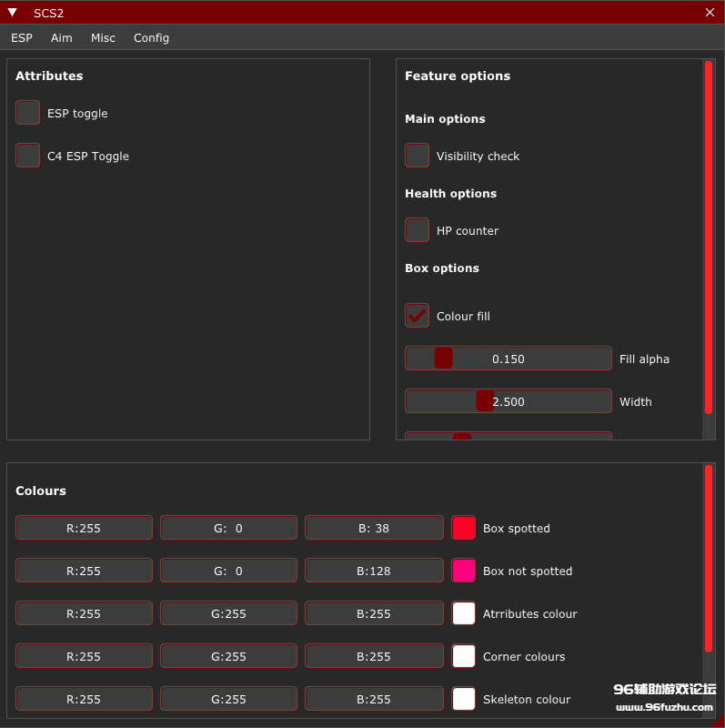Enable the ESP toggle checkbox
This screenshot has width=725, height=728.
(28, 113)
